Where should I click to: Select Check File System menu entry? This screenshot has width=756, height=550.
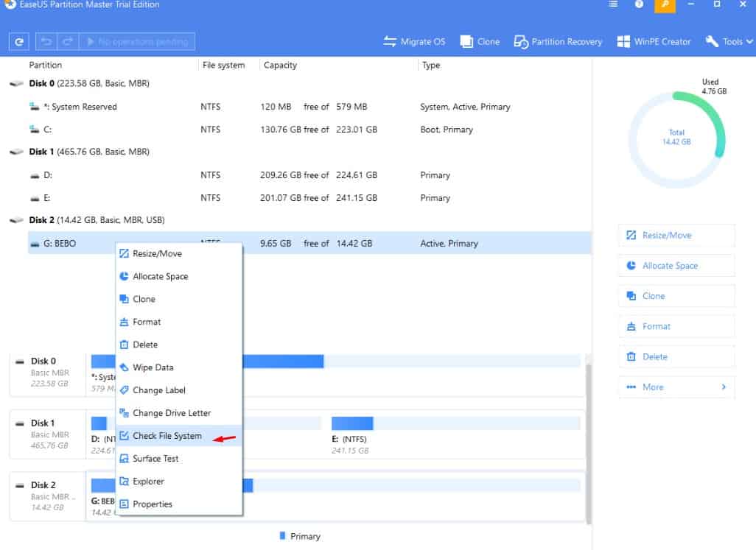[179, 436]
